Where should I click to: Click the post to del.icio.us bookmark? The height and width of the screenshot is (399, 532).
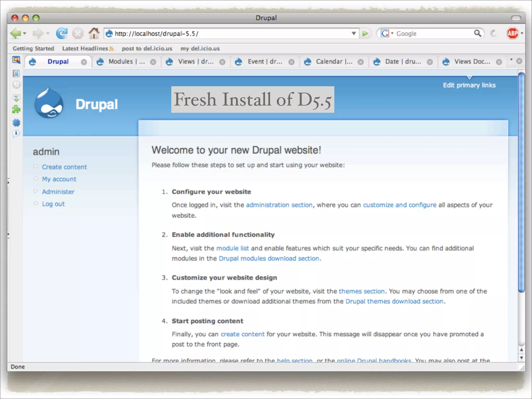coord(147,49)
